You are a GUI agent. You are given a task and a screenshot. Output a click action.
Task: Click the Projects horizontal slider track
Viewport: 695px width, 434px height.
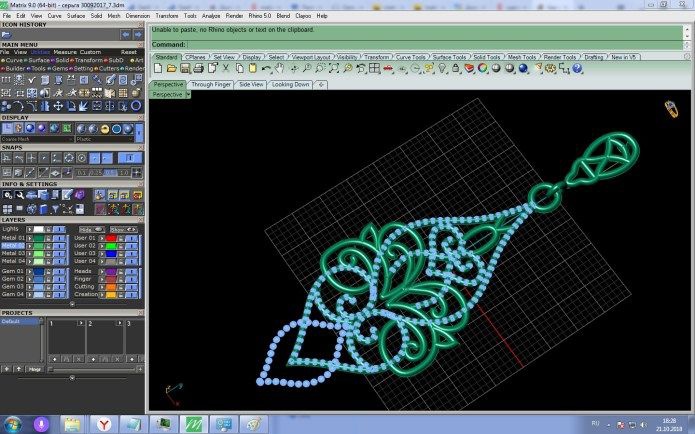[94, 369]
